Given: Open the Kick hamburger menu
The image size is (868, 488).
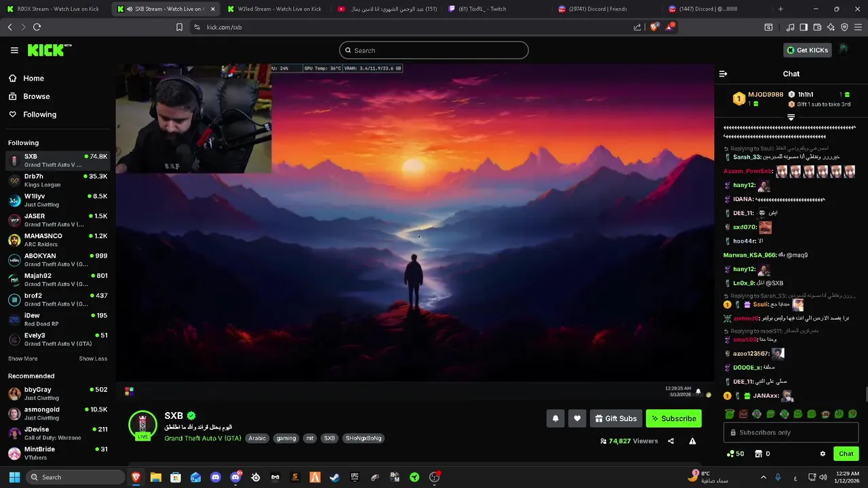Looking at the screenshot, I should pyautogui.click(x=14, y=50).
